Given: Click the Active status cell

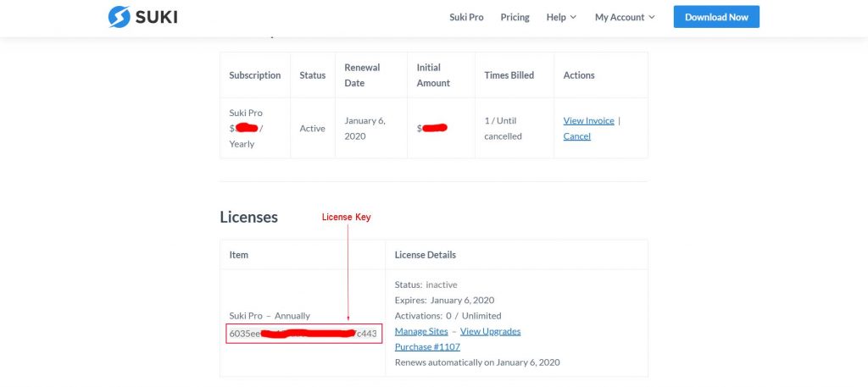Looking at the screenshot, I should click(x=313, y=128).
